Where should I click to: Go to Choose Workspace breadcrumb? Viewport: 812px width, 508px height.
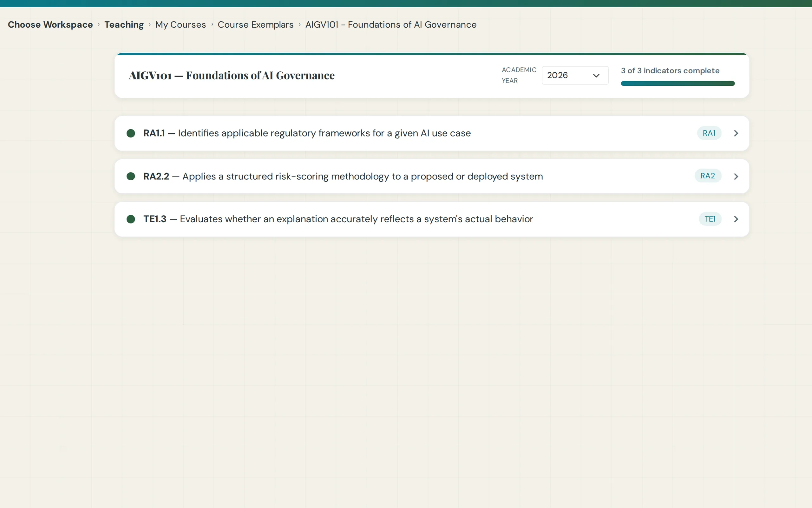click(x=50, y=24)
